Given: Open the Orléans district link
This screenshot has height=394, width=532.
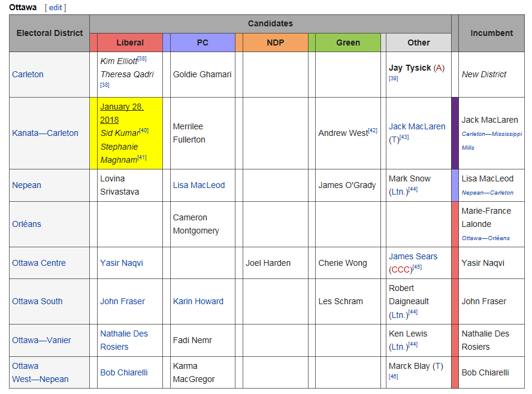Looking at the screenshot, I should coord(27,224).
